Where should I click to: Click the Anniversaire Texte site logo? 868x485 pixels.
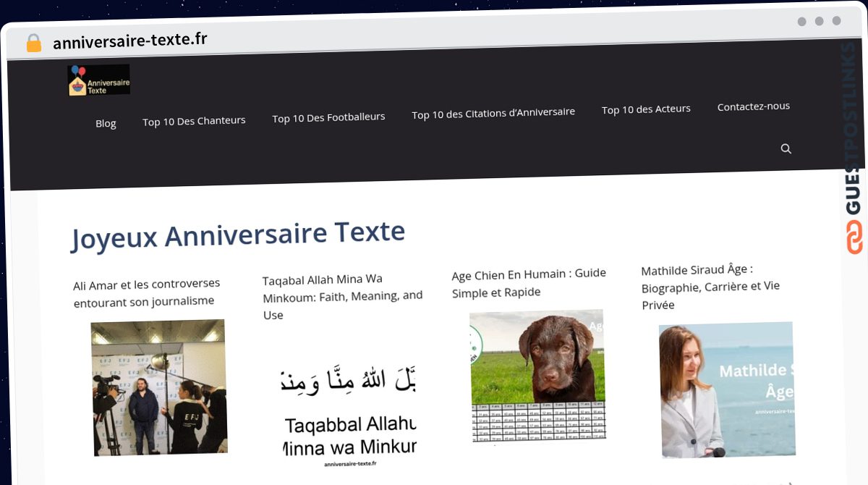[98, 80]
